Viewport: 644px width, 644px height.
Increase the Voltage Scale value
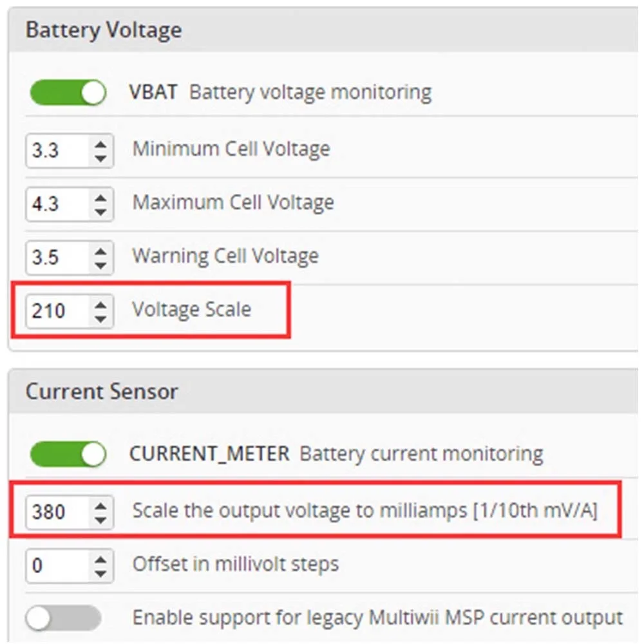tap(100, 304)
